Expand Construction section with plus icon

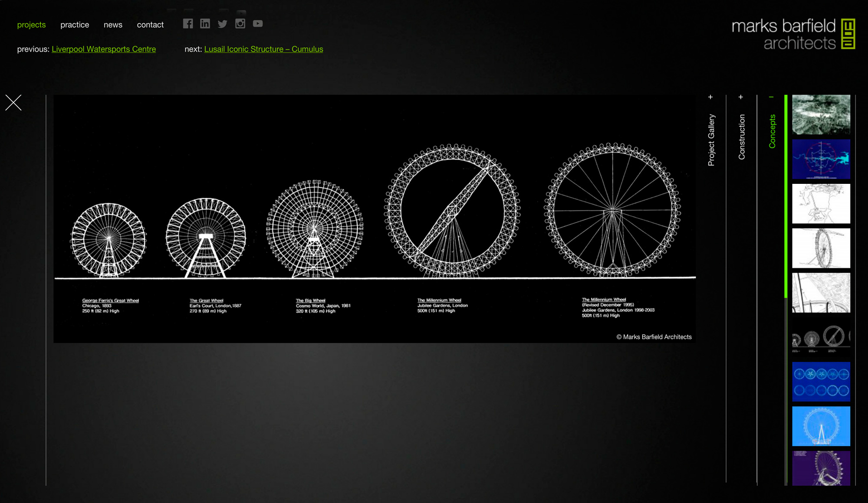pyautogui.click(x=741, y=97)
